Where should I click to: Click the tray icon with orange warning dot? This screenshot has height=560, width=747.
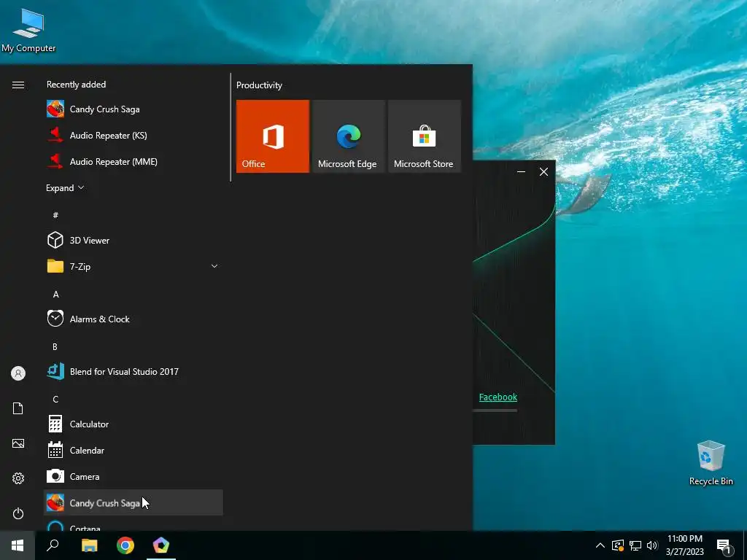(x=618, y=545)
